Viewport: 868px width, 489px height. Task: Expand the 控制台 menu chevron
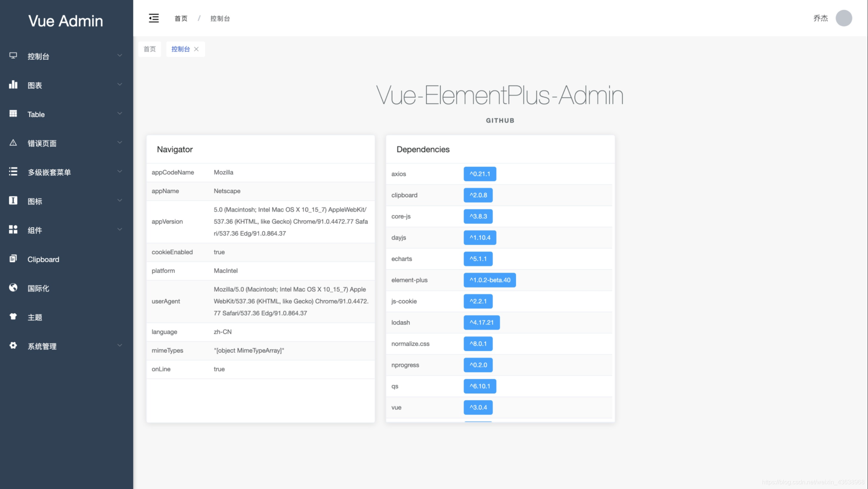pos(120,55)
